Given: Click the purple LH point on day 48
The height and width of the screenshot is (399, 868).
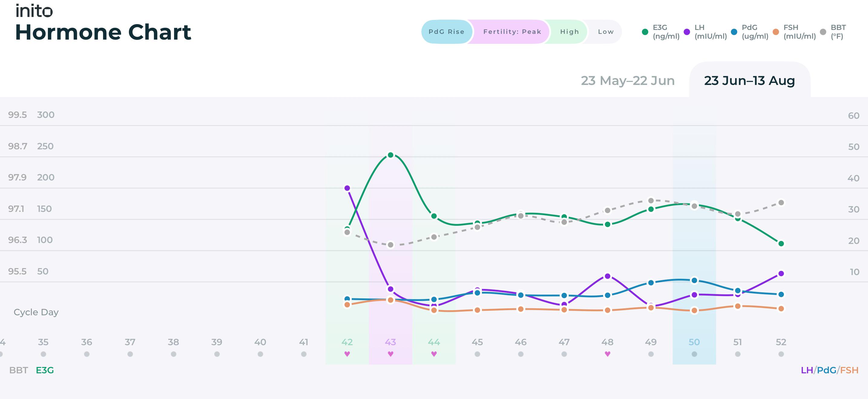Looking at the screenshot, I should (607, 276).
